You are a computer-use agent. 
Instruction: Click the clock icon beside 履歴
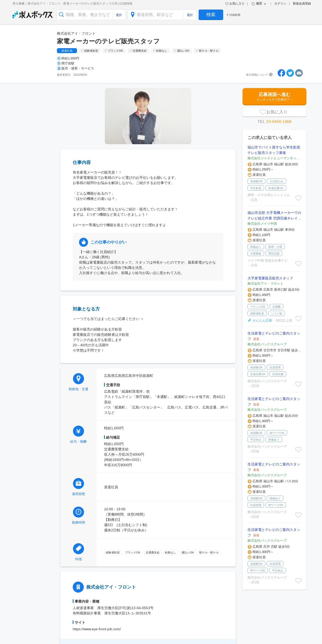tap(253, 4)
